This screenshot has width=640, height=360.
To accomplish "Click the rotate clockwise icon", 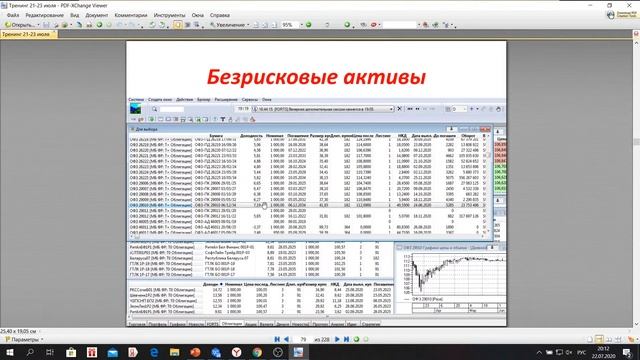I will pyautogui.click(x=162, y=25).
